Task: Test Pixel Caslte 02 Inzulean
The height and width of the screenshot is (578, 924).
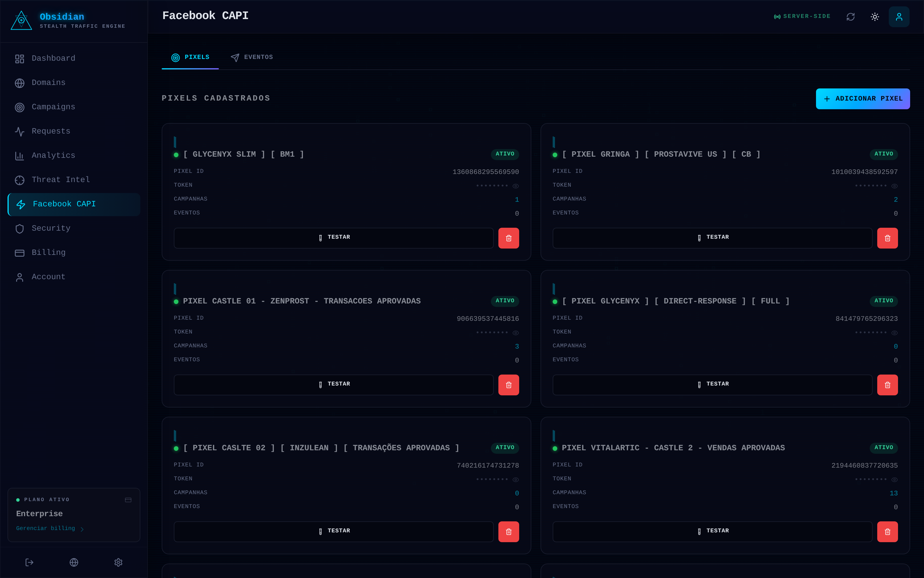Action: tap(334, 531)
